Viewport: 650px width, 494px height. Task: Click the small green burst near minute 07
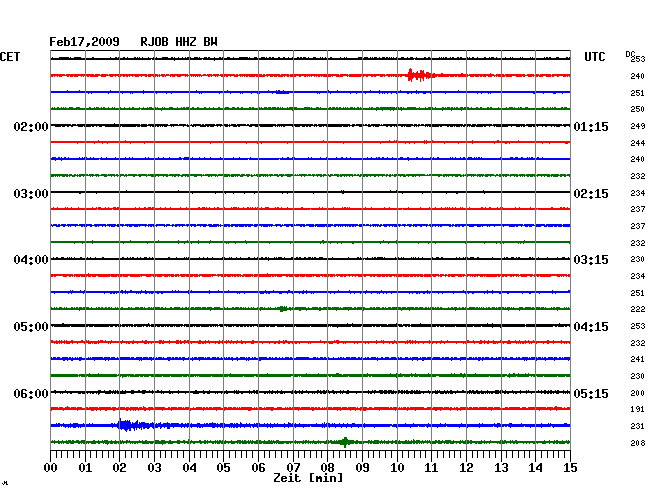tap(283, 309)
